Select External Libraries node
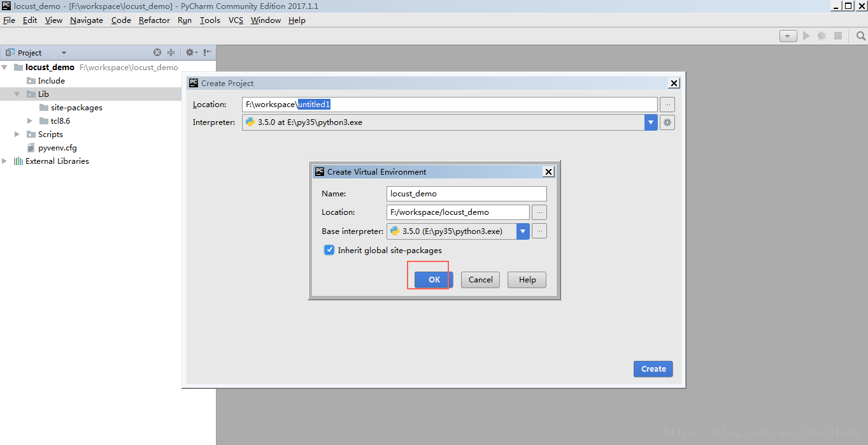The image size is (868, 445). [x=108, y=161]
